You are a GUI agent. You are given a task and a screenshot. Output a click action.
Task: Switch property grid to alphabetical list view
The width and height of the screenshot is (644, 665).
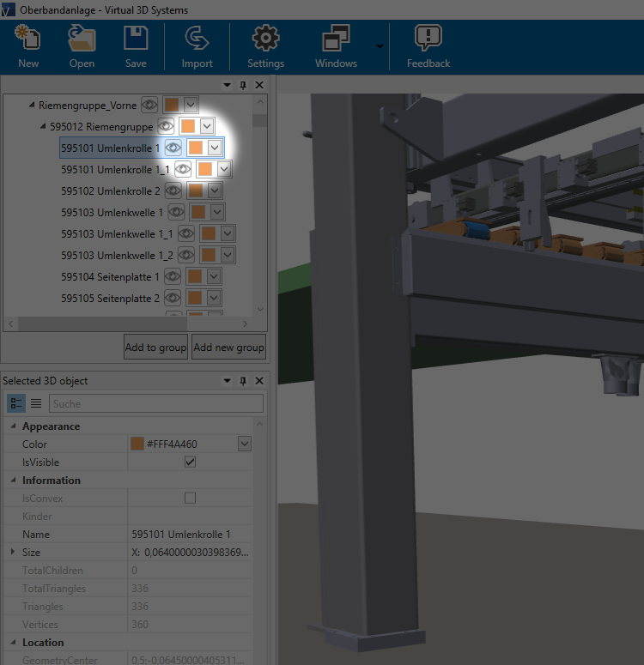[x=36, y=403]
